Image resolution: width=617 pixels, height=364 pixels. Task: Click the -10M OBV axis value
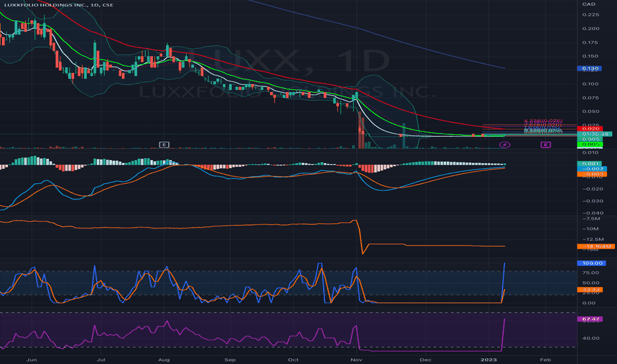click(591, 228)
